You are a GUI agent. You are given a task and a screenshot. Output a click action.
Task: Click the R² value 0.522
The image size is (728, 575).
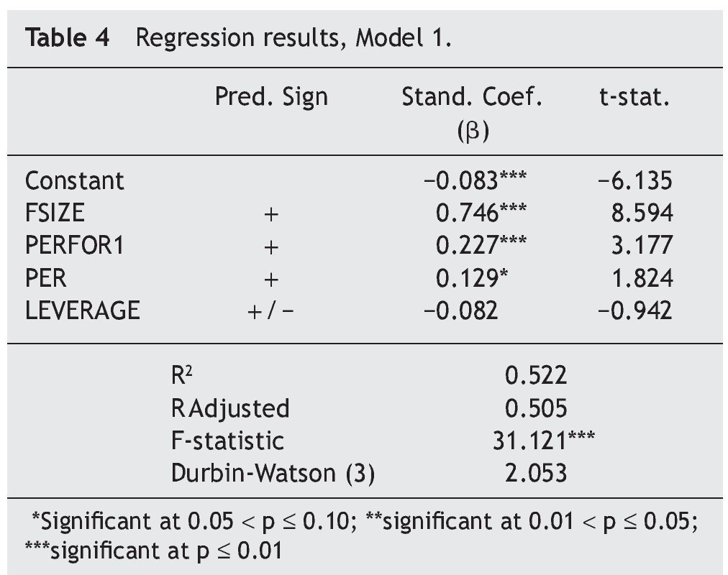pyautogui.click(x=535, y=374)
